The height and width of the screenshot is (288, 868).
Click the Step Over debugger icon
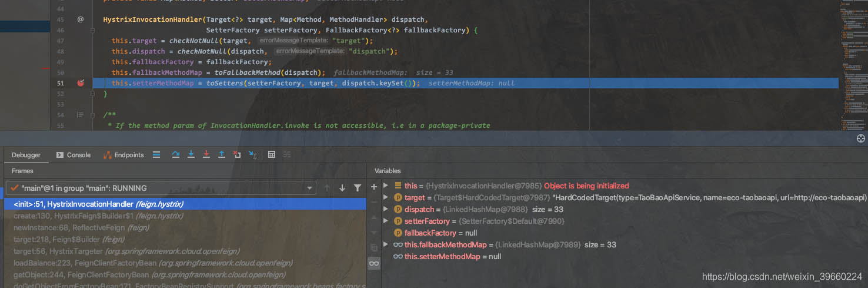[x=175, y=155]
